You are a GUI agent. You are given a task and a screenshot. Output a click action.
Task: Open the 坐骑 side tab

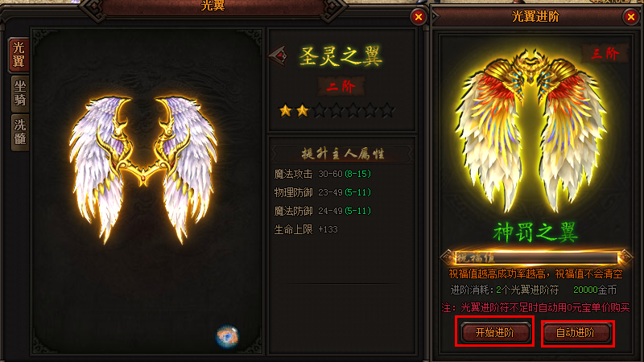click(x=19, y=93)
